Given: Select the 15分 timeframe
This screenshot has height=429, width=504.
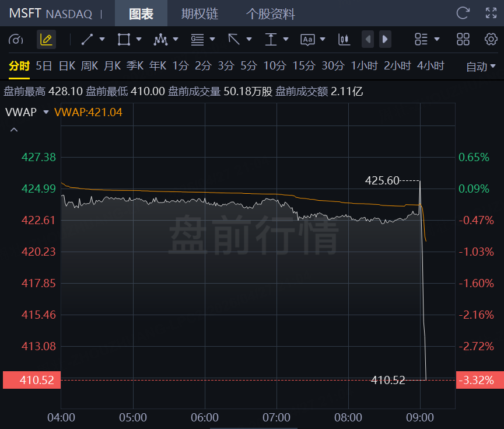Looking at the screenshot, I should coord(304,66).
